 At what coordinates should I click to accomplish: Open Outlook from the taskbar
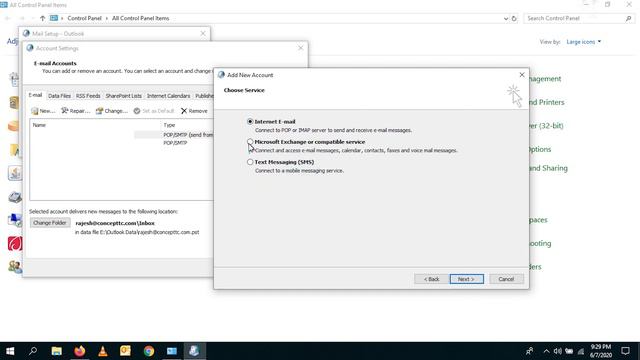(125, 351)
